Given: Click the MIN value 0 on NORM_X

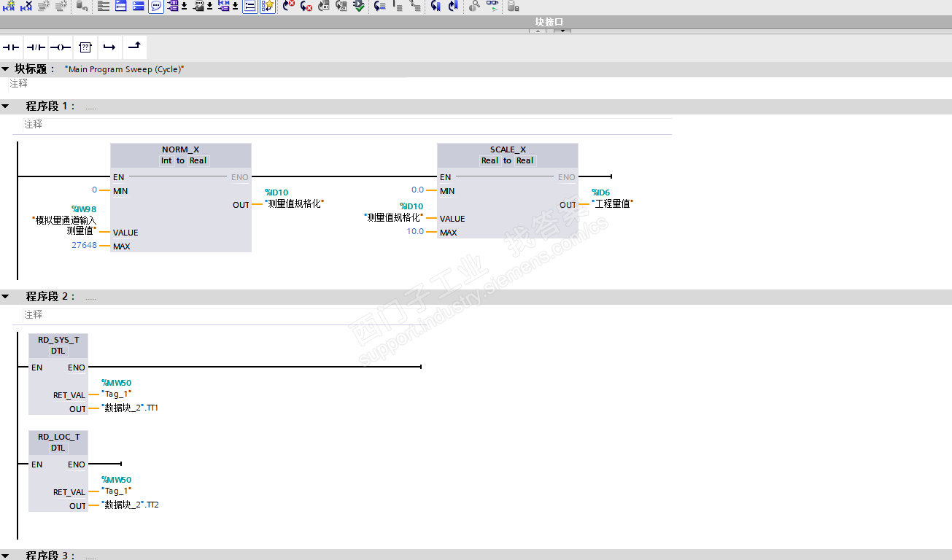Looking at the screenshot, I should coord(94,190).
